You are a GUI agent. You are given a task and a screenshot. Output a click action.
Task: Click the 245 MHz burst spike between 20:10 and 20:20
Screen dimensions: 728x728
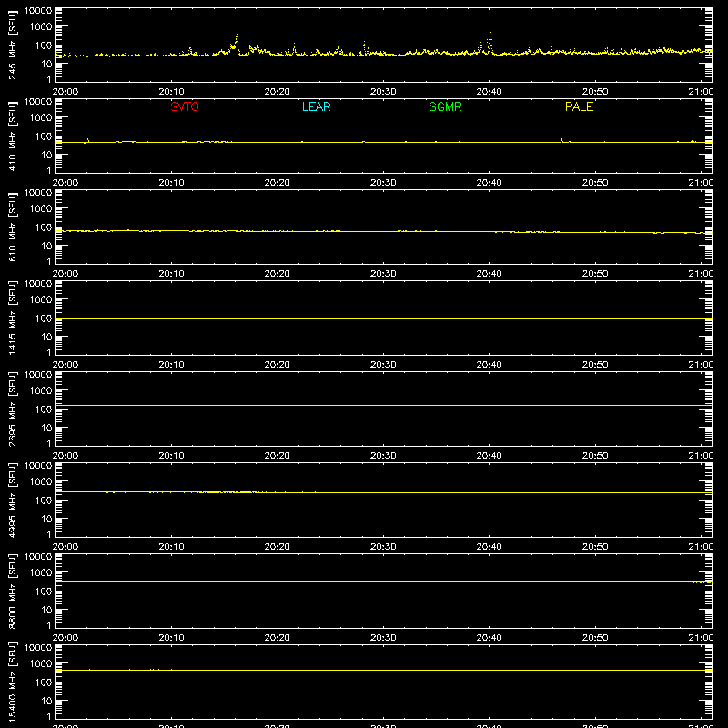[x=236, y=43]
